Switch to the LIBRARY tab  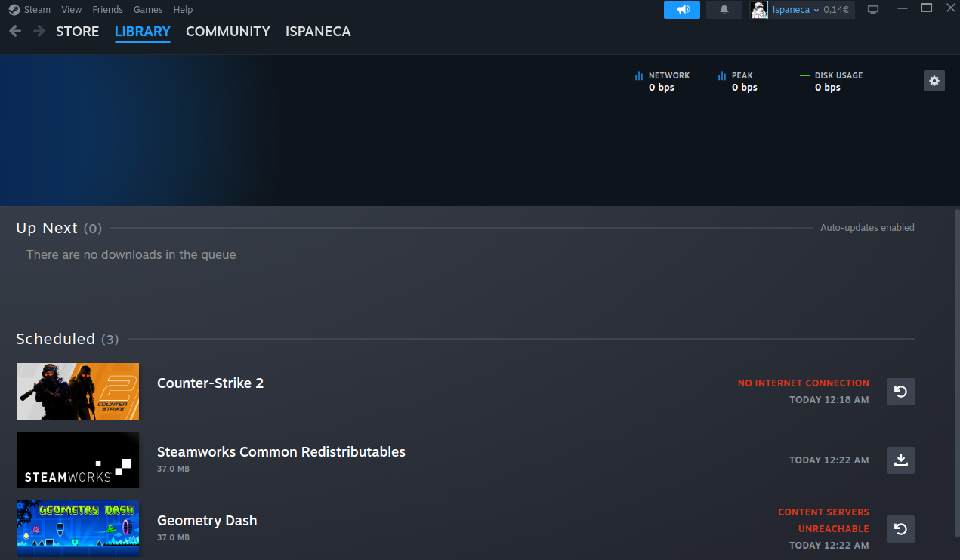pyautogui.click(x=143, y=32)
